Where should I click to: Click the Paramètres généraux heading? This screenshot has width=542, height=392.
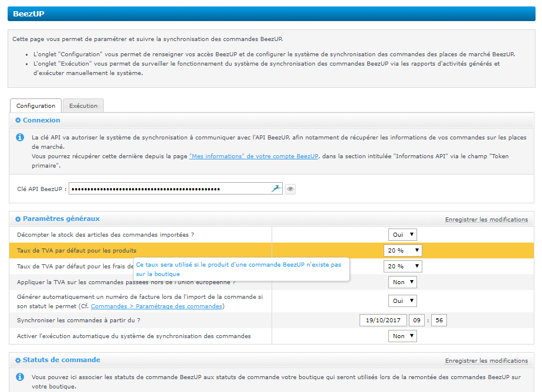coord(61,219)
